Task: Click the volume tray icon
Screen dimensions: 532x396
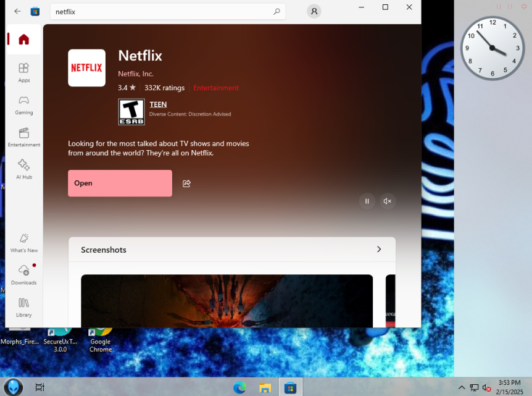Action: coord(486,387)
